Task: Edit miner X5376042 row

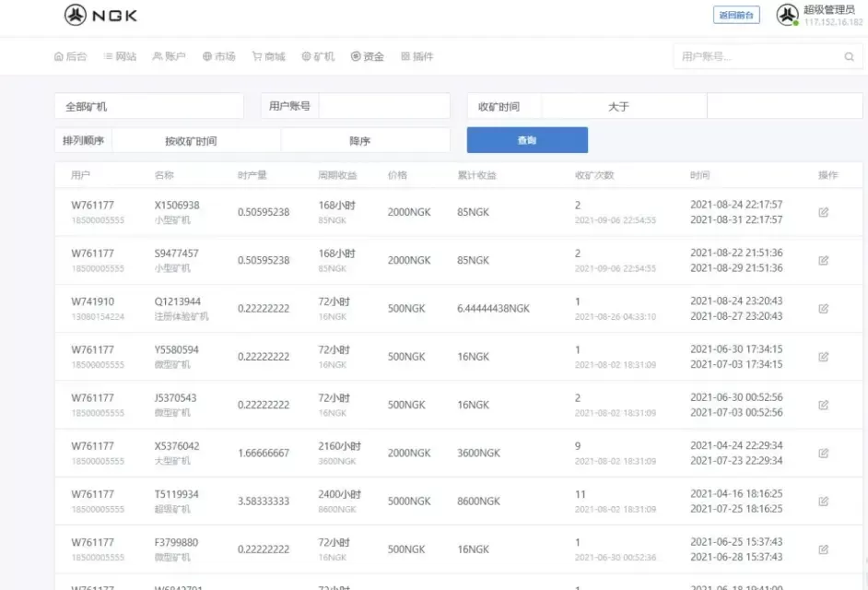Action: [823, 454]
